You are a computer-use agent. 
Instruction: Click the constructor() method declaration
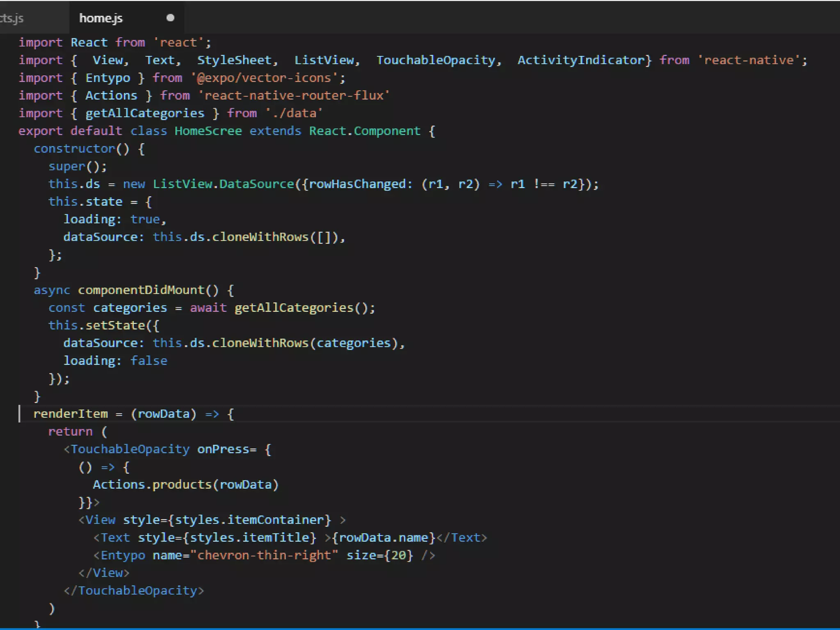point(74,148)
